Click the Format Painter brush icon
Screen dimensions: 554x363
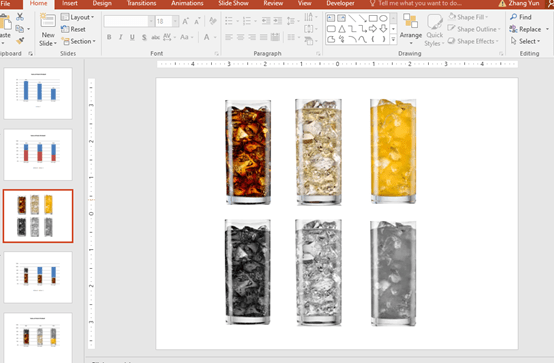coord(20,41)
